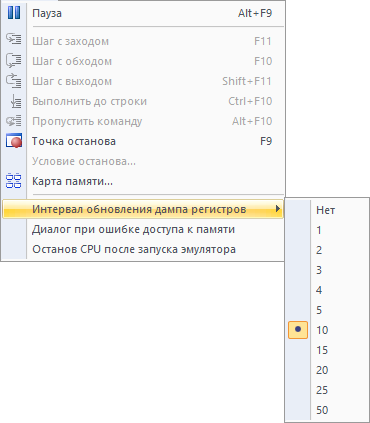370x423 pixels.
Task: Click the Ctrl+F10 shortcut text
Action: [x=250, y=101]
